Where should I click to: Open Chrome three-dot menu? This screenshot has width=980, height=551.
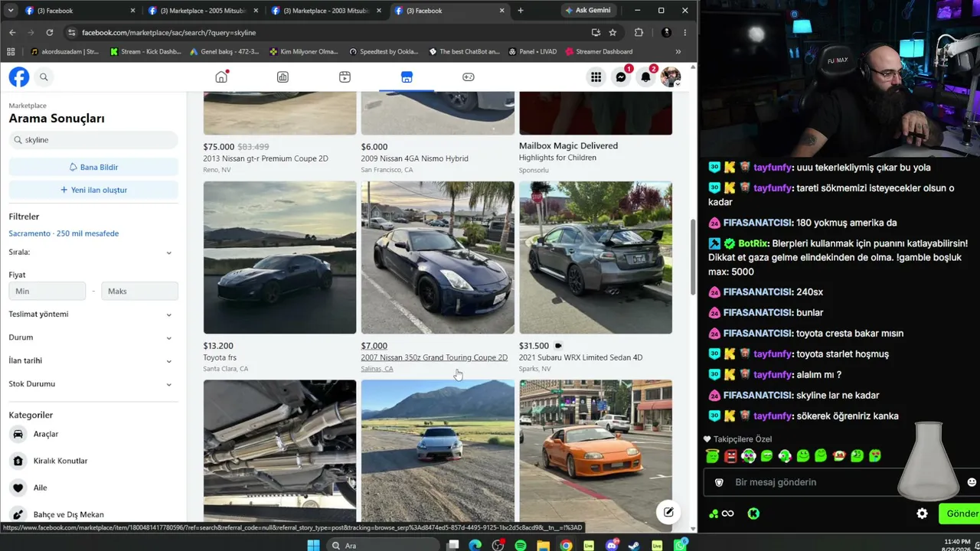coord(684,32)
